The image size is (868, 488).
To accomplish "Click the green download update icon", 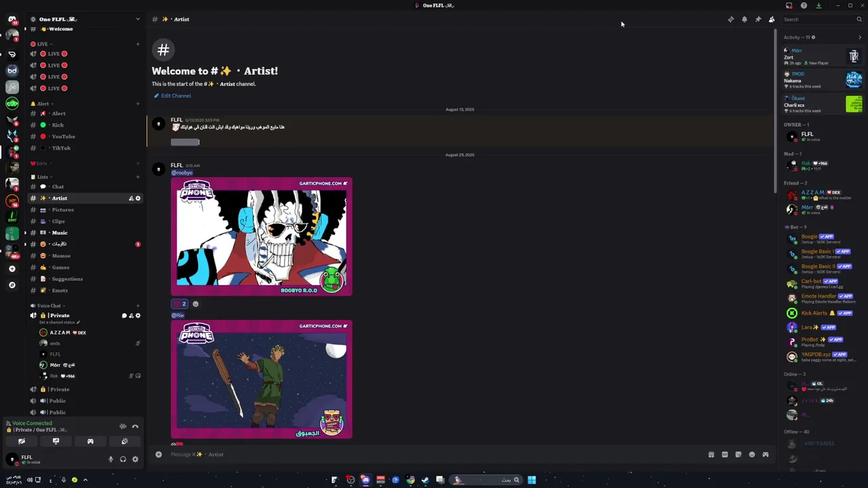I will point(818,5).
